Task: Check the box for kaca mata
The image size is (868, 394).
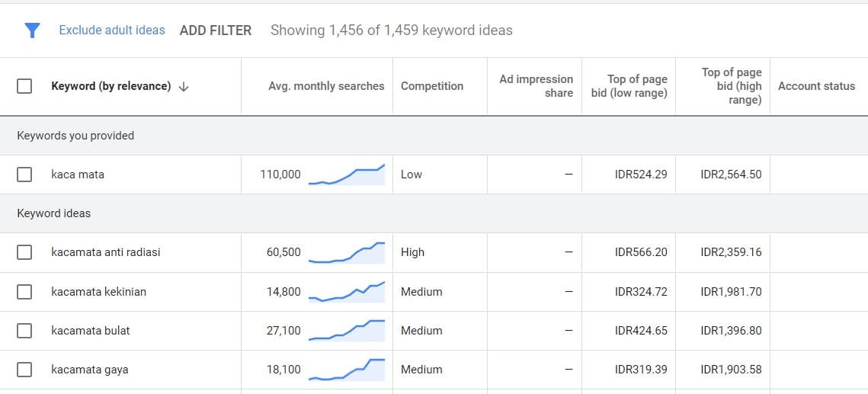Action: coord(24,175)
